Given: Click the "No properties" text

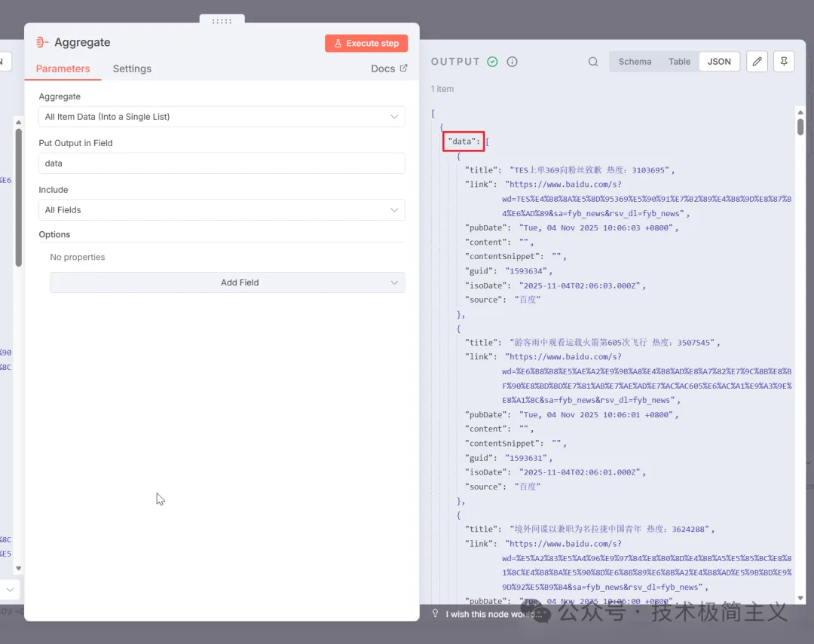Looking at the screenshot, I should pos(78,257).
